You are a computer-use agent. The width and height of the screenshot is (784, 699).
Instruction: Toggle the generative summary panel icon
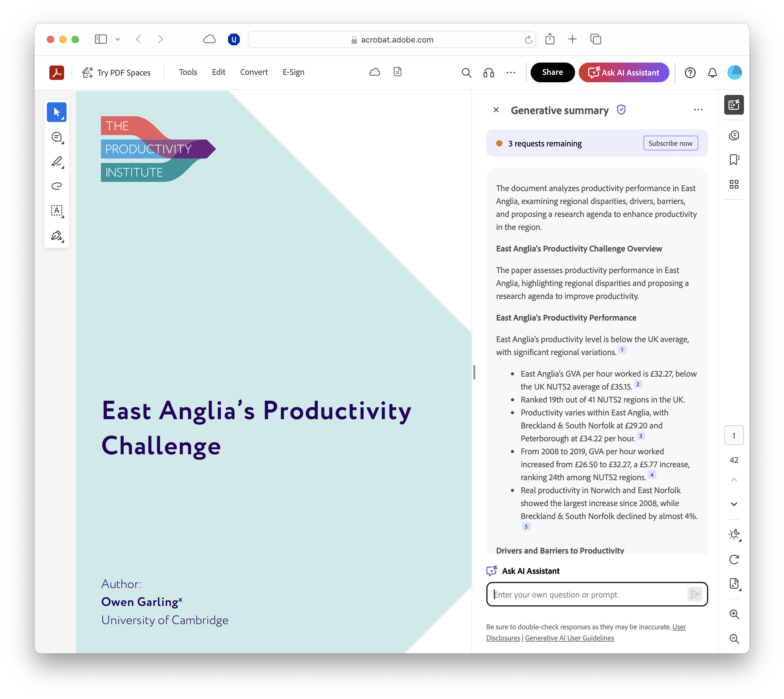[734, 105]
